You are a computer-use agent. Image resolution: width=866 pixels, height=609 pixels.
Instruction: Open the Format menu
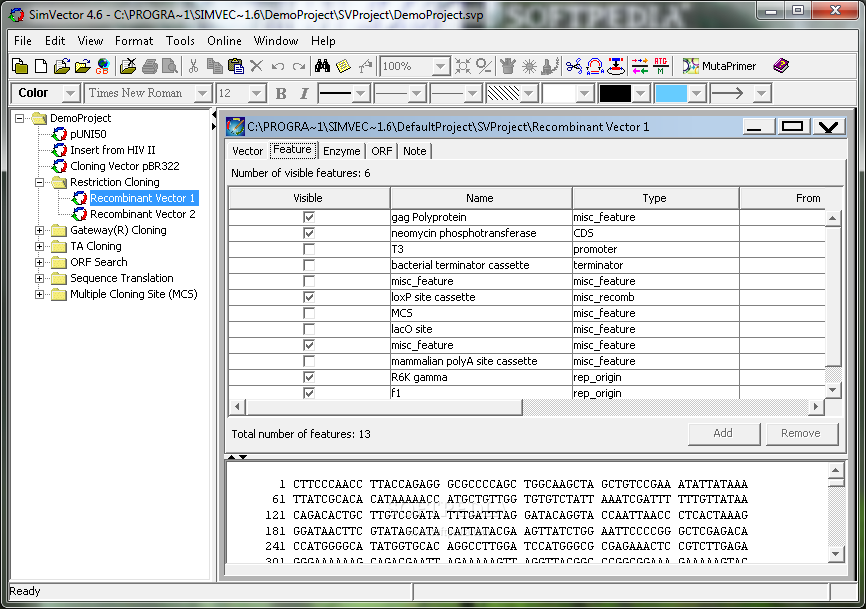[x=134, y=41]
